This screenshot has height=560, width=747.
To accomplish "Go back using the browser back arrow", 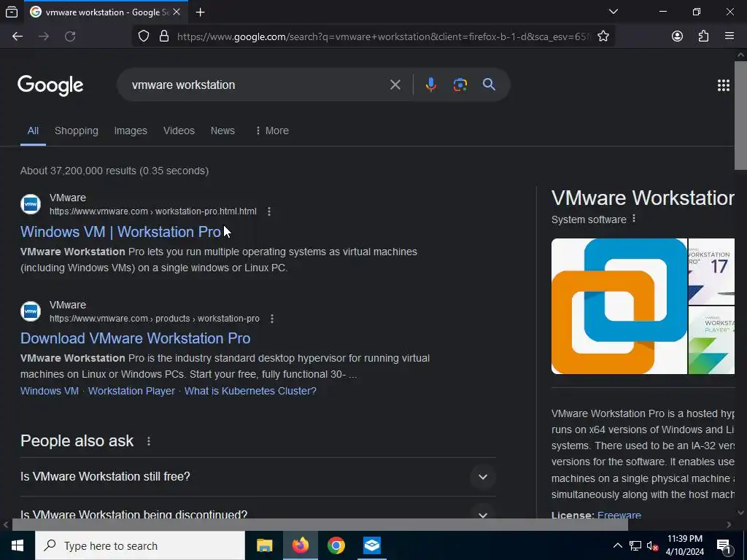I will point(18,36).
